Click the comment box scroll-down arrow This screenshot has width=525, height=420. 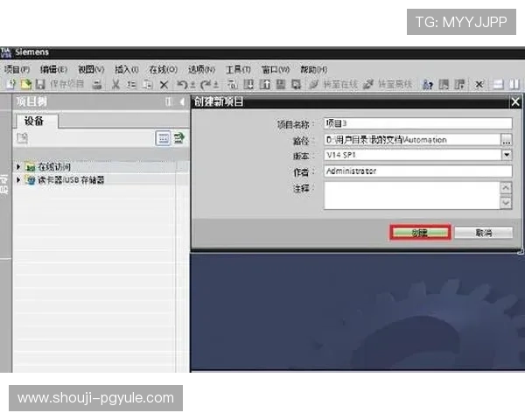tap(506, 203)
